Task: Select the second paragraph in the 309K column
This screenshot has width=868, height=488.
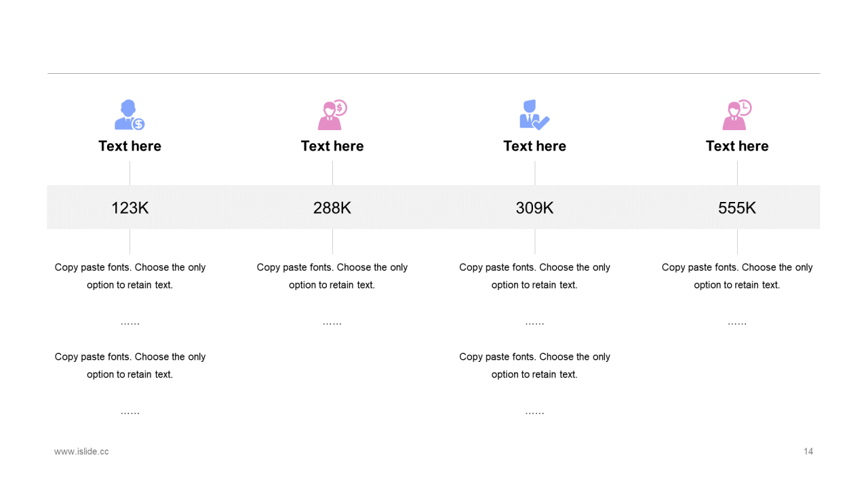Action: click(x=534, y=365)
